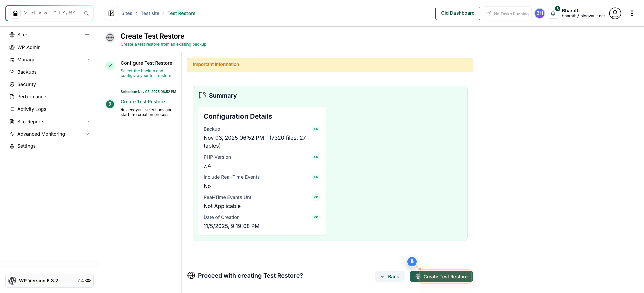Click the step 2 number badge

click(110, 104)
